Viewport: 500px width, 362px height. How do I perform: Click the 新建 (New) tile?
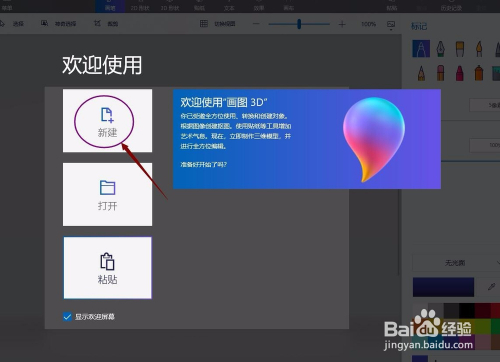point(107,121)
